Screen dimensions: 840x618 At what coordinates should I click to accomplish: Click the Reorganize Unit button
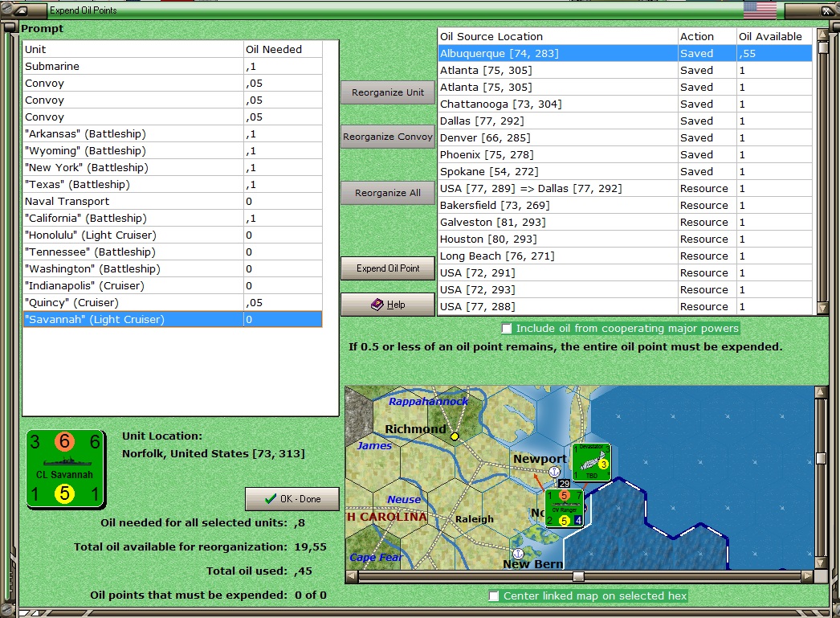point(388,92)
